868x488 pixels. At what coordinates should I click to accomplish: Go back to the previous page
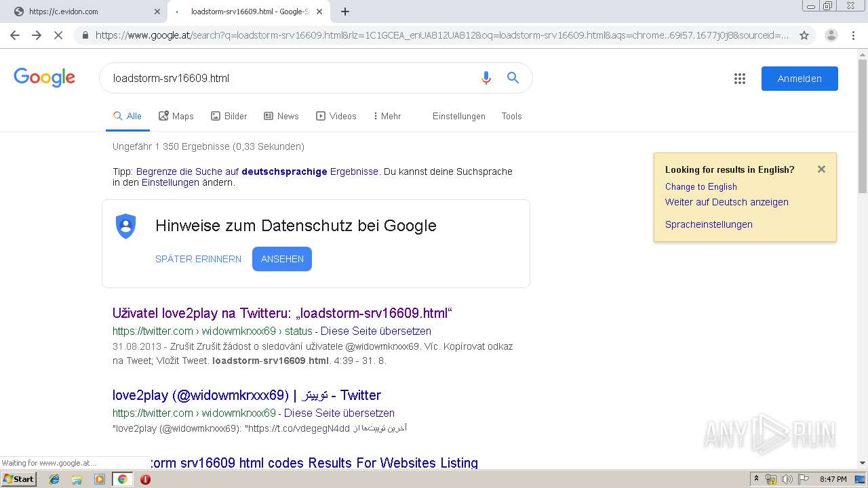point(15,35)
